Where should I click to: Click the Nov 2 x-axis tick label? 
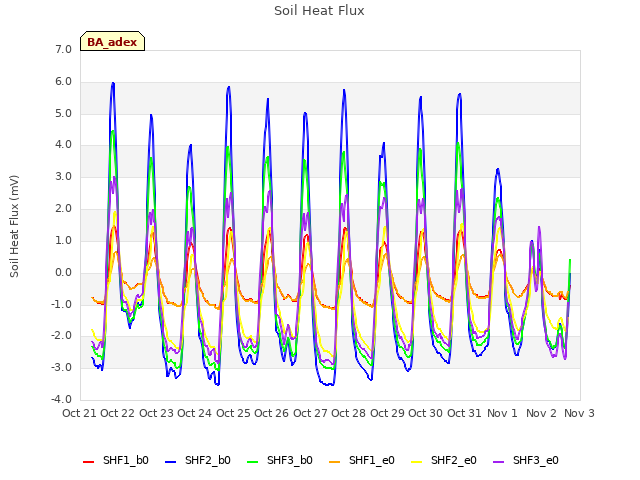(x=541, y=413)
